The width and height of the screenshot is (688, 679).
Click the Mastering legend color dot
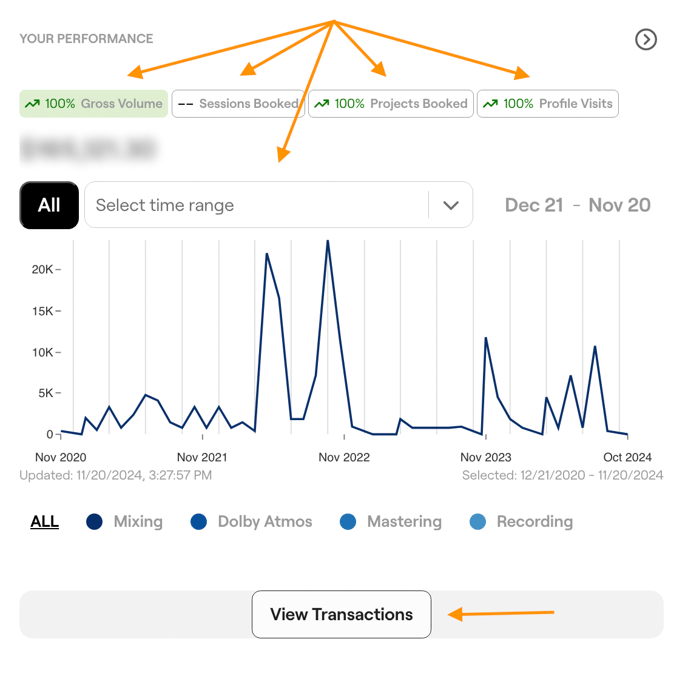click(x=348, y=522)
